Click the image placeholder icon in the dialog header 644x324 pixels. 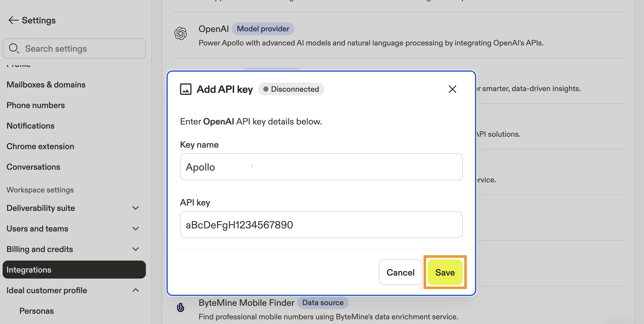click(186, 89)
